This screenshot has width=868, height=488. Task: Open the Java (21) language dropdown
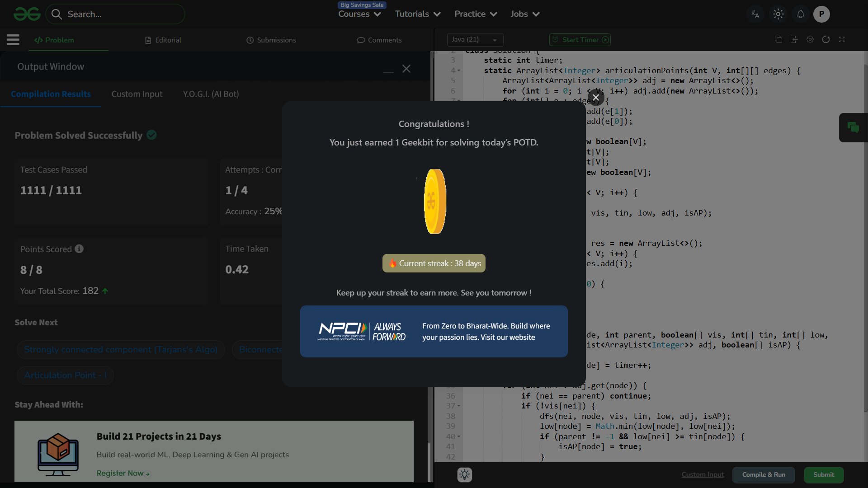pos(475,40)
